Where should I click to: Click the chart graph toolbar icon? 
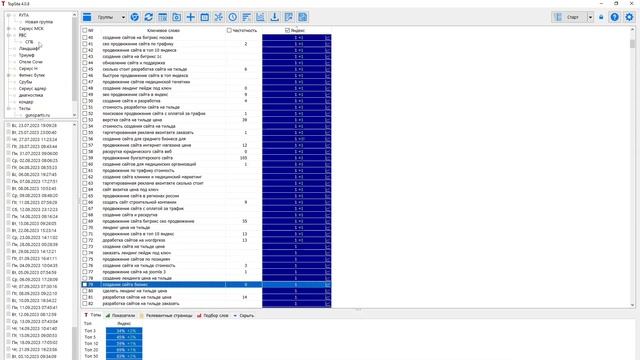coord(260,17)
